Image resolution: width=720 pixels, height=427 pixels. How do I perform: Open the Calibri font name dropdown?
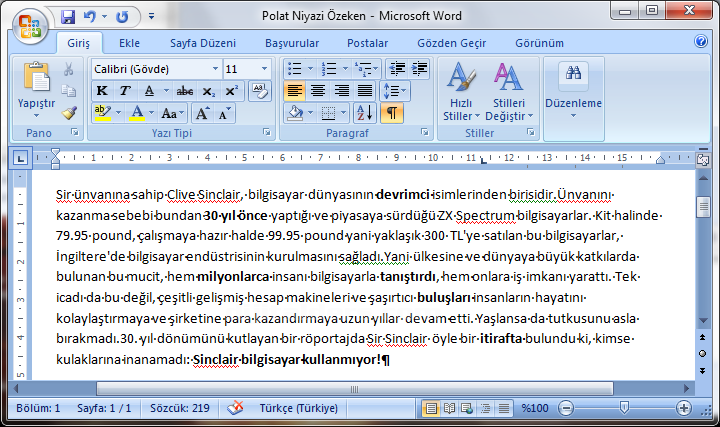215,69
